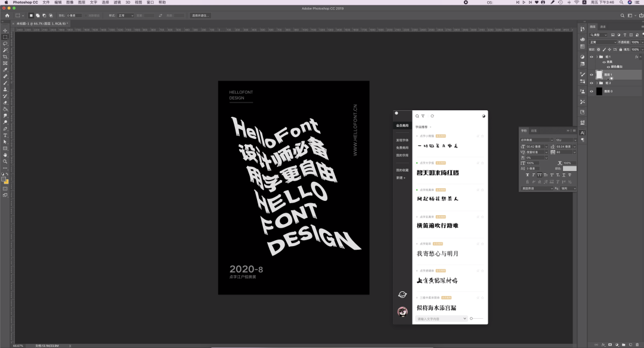Image resolution: width=644 pixels, height=348 pixels.
Task: Click the search icon in font panel
Action: 417,116
